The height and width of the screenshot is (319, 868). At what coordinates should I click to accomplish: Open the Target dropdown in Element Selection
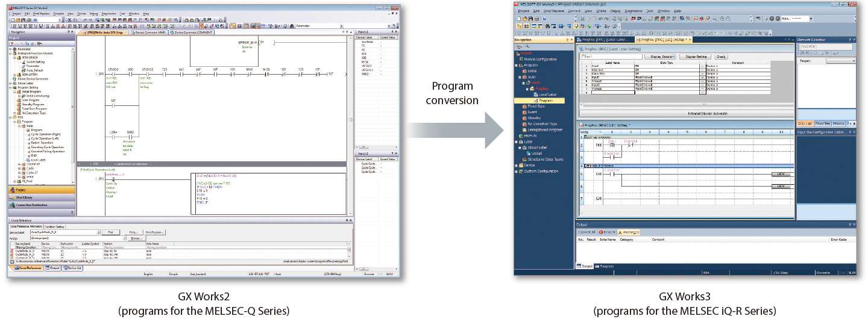[854, 61]
